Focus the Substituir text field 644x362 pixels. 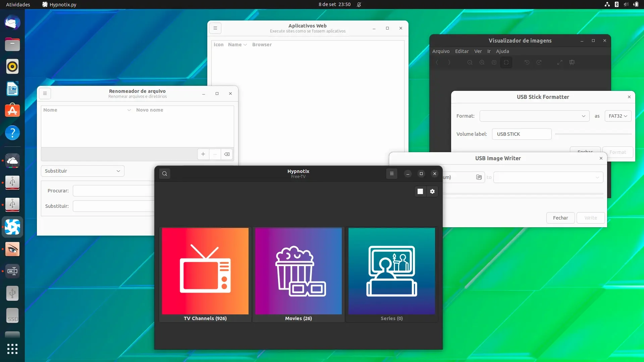[x=113, y=206]
